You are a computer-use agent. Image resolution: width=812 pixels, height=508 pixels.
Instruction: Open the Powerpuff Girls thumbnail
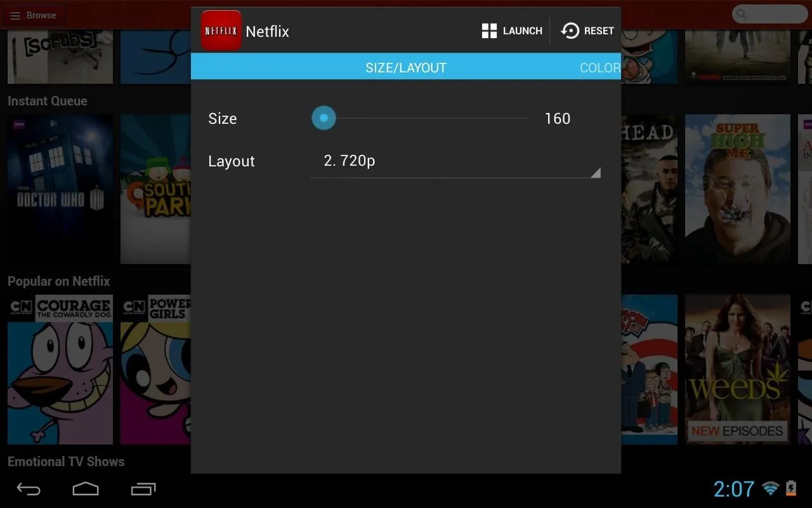pos(155,370)
